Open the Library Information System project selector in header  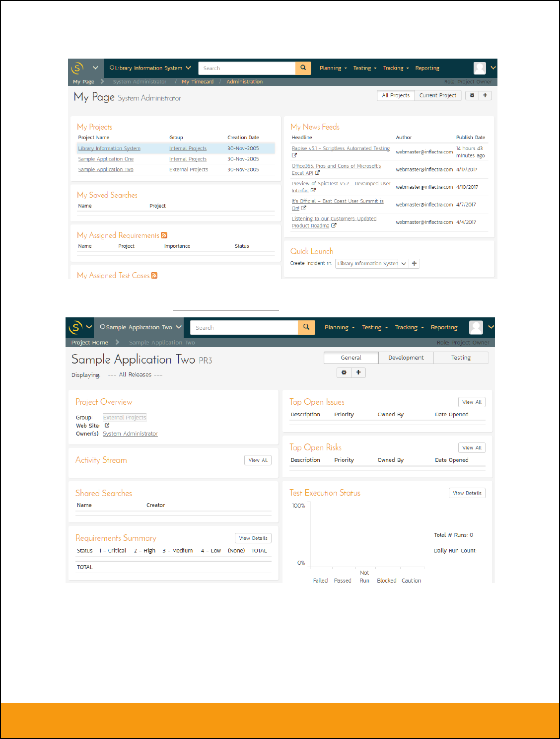(150, 68)
